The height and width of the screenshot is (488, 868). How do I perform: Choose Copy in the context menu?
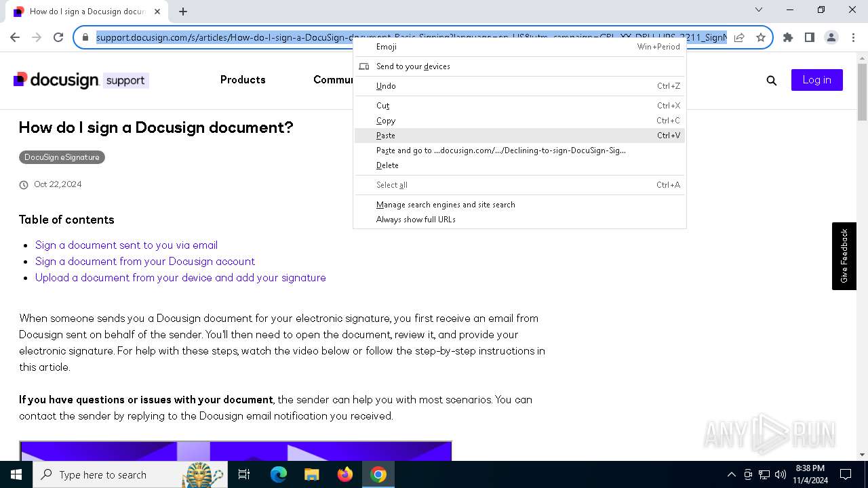519,121
